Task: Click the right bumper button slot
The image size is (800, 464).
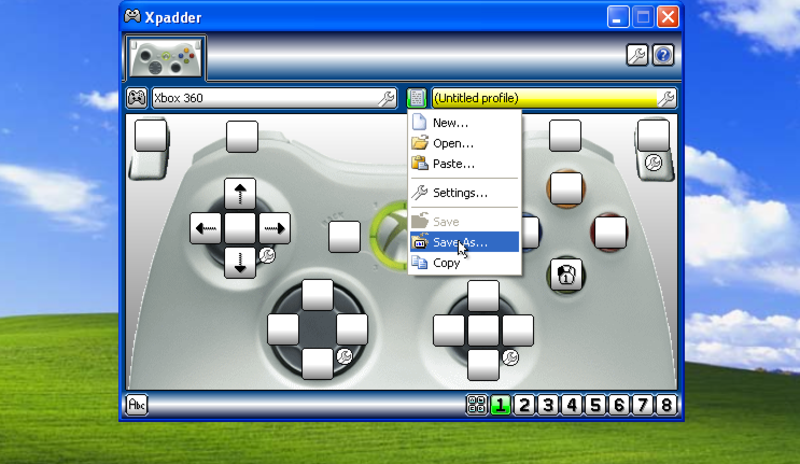Action: (x=565, y=136)
